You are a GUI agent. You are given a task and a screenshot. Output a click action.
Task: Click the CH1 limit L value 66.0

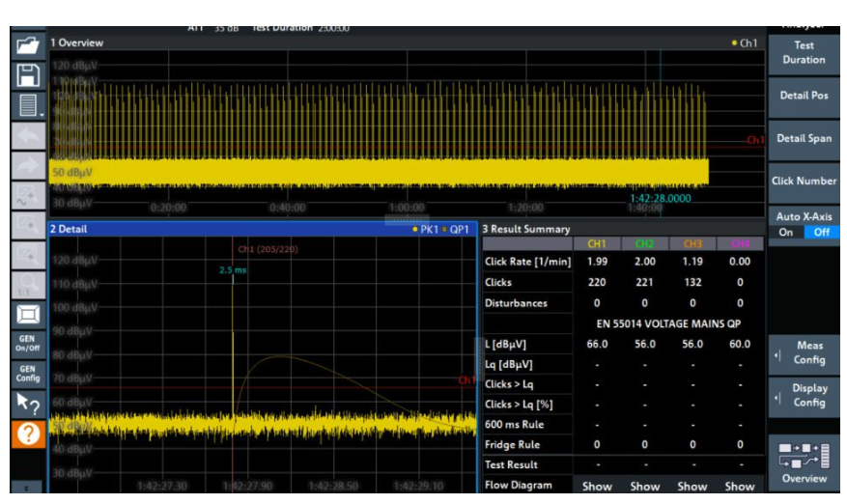597,344
